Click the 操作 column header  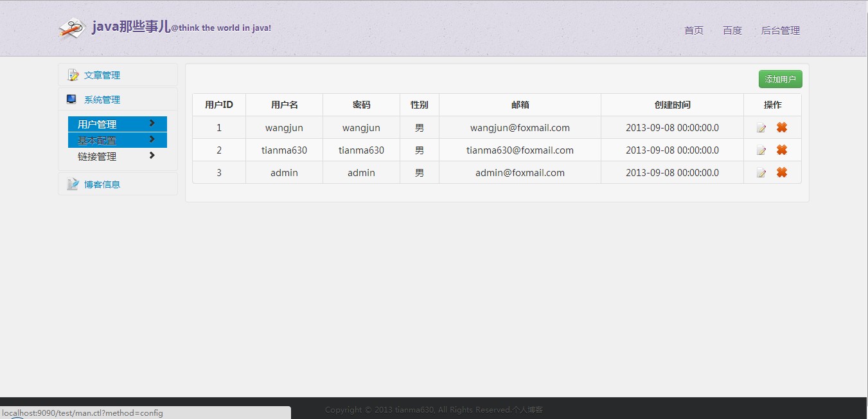pyautogui.click(x=772, y=105)
